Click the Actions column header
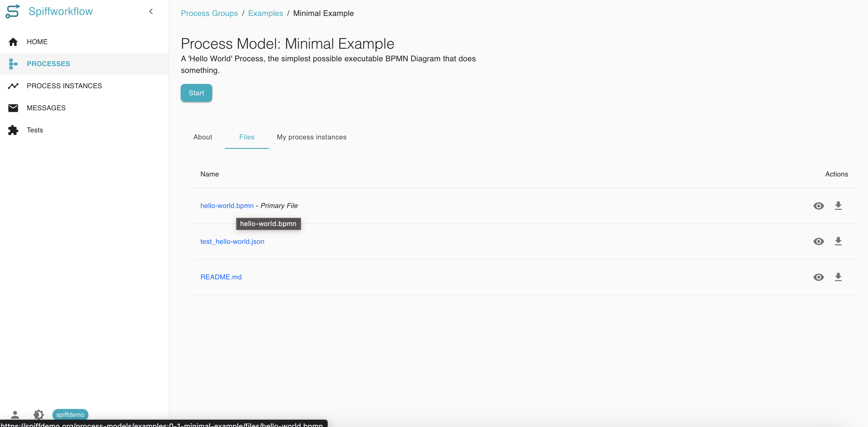Screen dimensions: 868x427 pyautogui.click(x=836, y=174)
